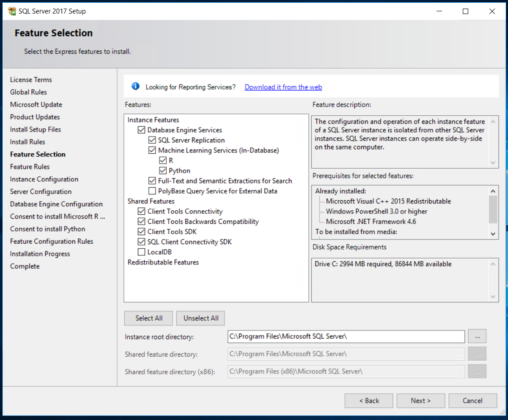Image resolution: width=508 pixels, height=420 pixels.
Task: Select the Shared Features tree heading
Action: tap(151, 201)
